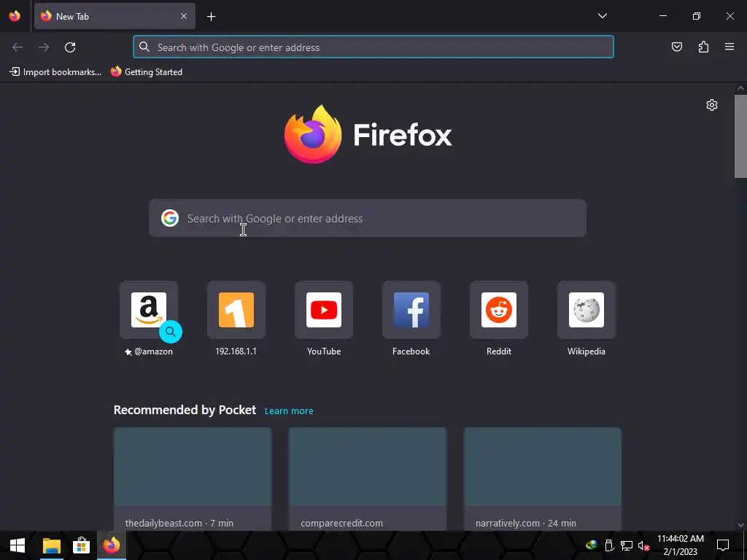Follow the Pocket Learn more link
The image size is (747, 560).
pos(289,411)
